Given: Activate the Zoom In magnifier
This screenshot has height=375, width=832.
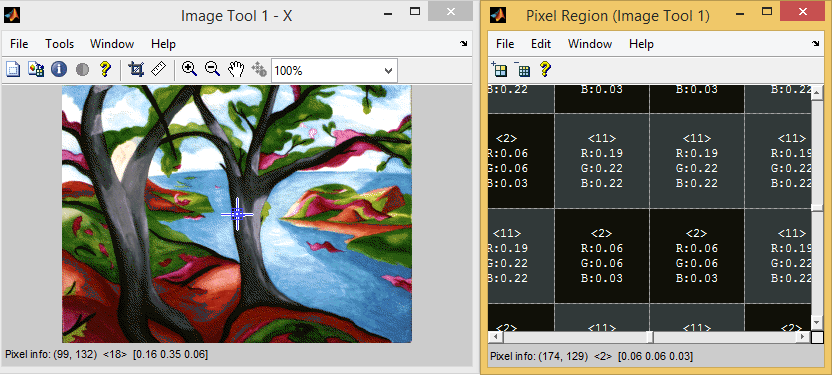Looking at the screenshot, I should [x=189, y=69].
